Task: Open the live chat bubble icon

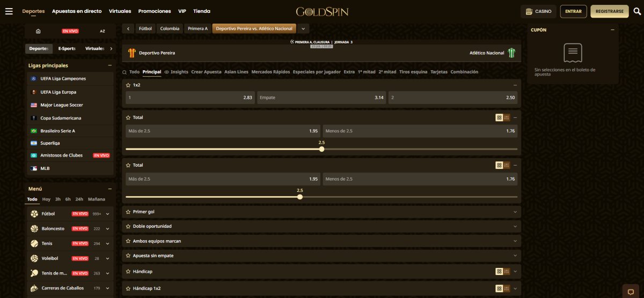Action: [x=631, y=292]
